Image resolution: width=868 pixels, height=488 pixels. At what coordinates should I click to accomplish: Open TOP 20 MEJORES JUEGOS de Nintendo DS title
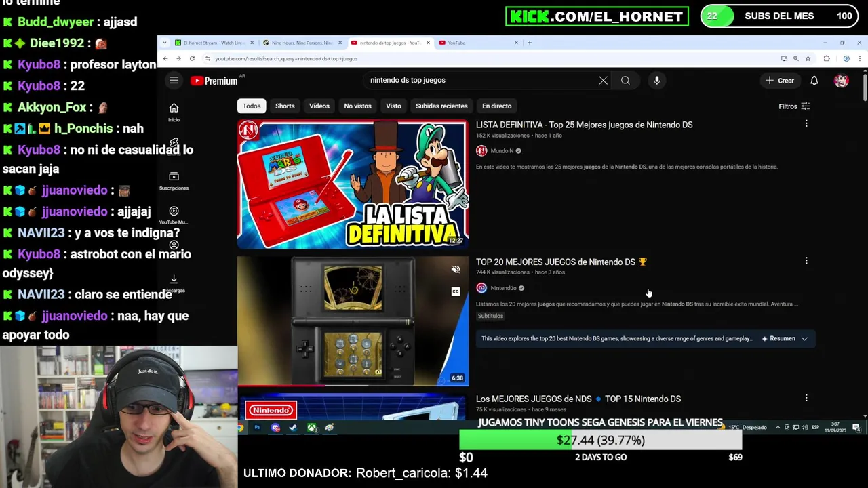[x=561, y=262]
